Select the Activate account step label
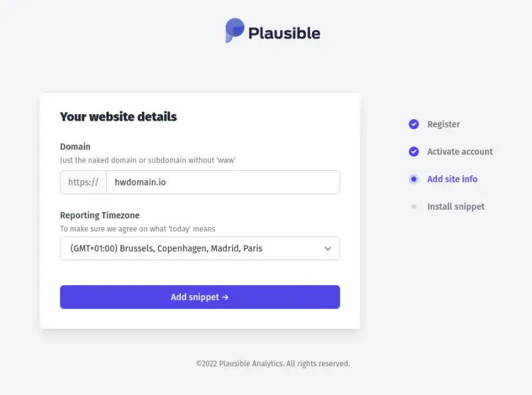 coord(460,152)
